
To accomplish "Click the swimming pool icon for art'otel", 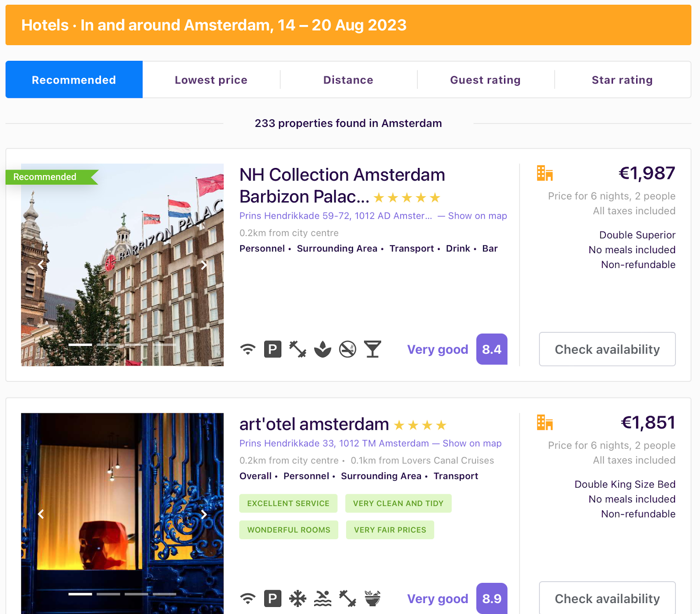I will pyautogui.click(x=322, y=598).
